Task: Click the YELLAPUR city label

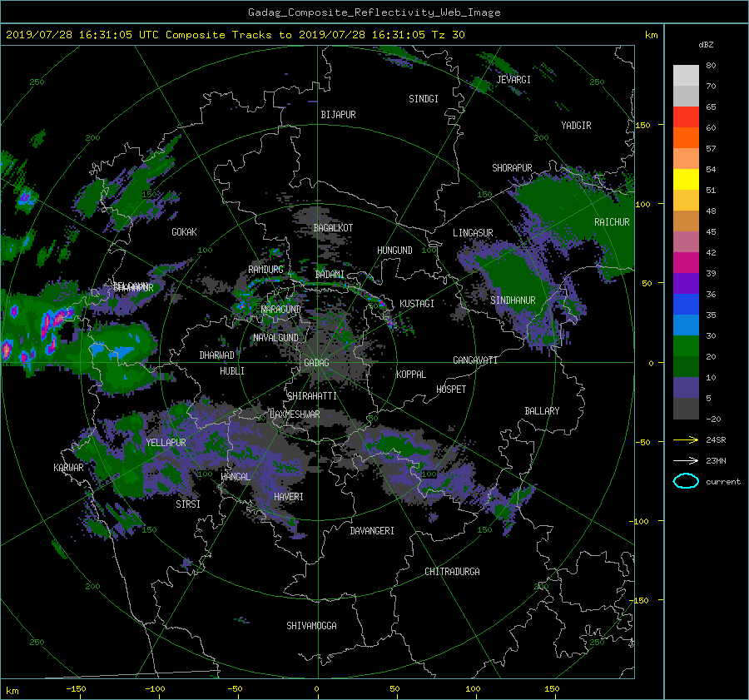Action: pos(166,443)
